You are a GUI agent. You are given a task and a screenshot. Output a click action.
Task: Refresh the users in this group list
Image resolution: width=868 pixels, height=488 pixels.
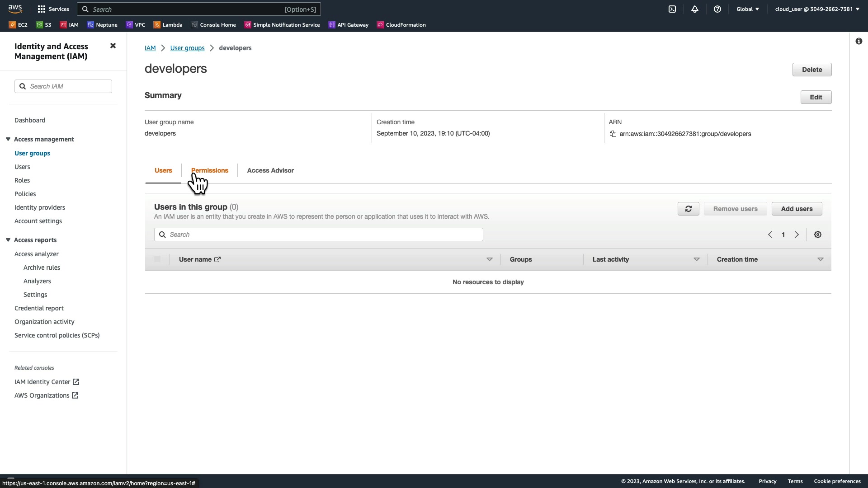coord(688,209)
